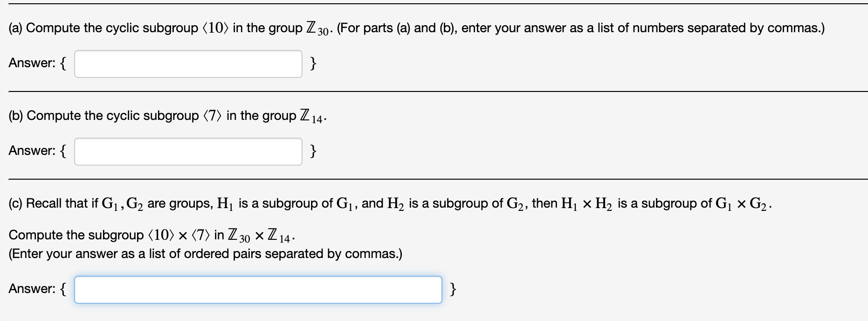Click the ordered pairs instruction line
This screenshot has height=321, width=868.
tap(205, 254)
